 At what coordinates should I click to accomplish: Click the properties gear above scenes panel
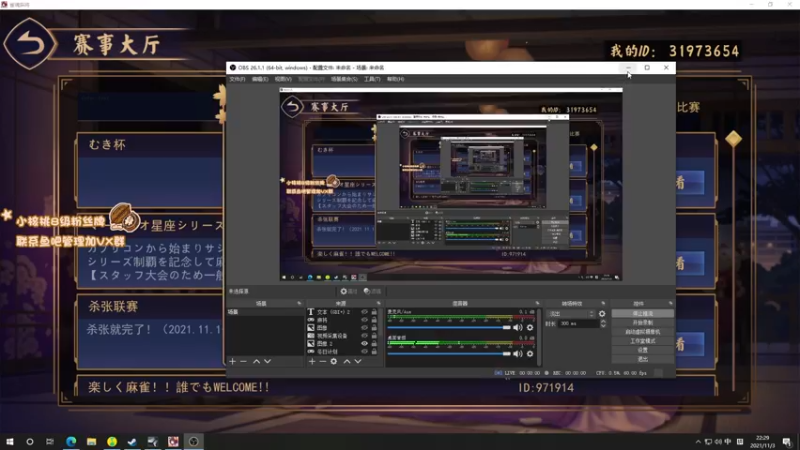click(343, 291)
